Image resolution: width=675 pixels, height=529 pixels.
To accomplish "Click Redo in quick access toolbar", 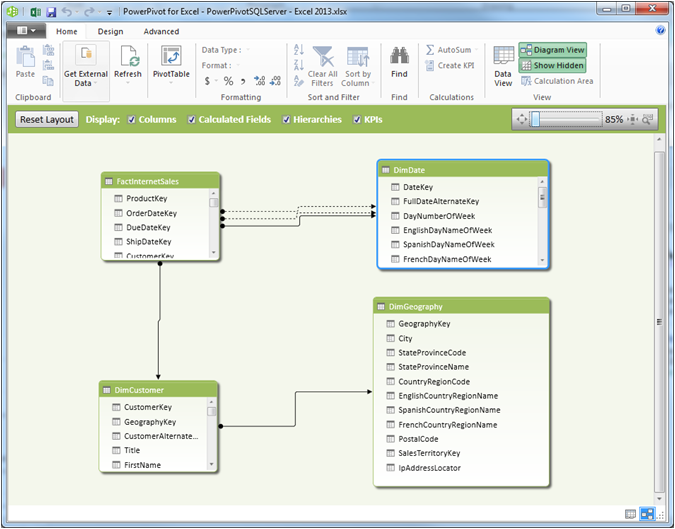I will 89,12.
